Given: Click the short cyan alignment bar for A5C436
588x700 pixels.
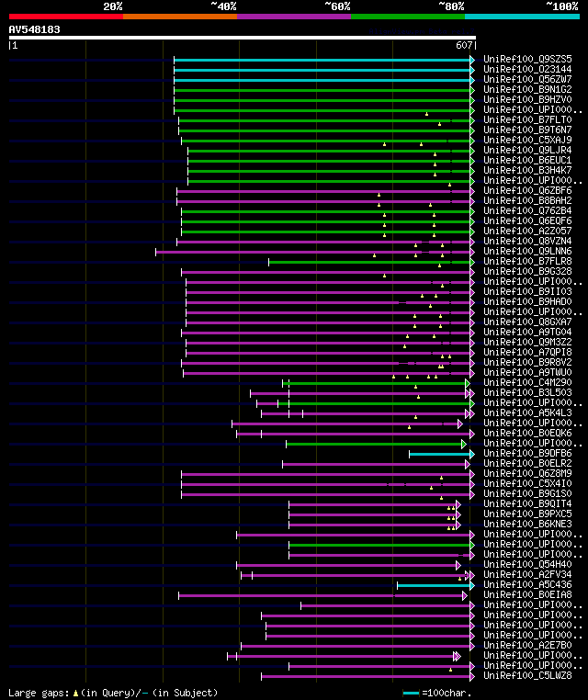Looking at the screenshot, I should pyautogui.click(x=434, y=586).
